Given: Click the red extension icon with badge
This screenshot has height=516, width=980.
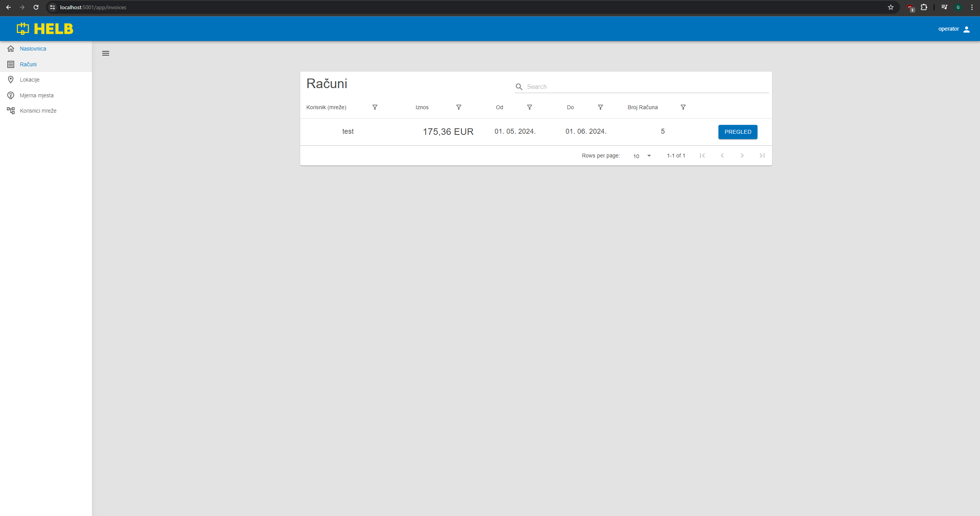Looking at the screenshot, I should (x=911, y=8).
